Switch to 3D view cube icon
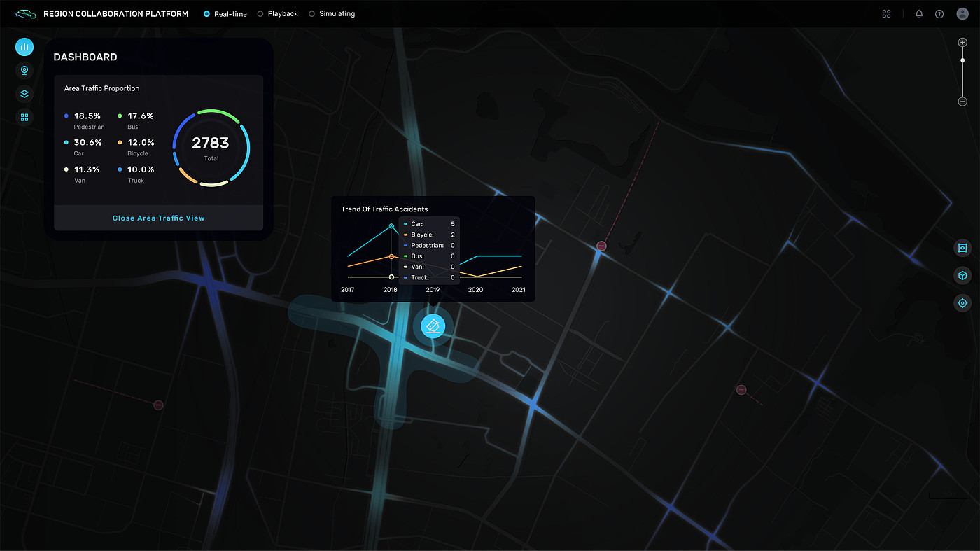Screen dimensions: 980x551 (x=962, y=276)
